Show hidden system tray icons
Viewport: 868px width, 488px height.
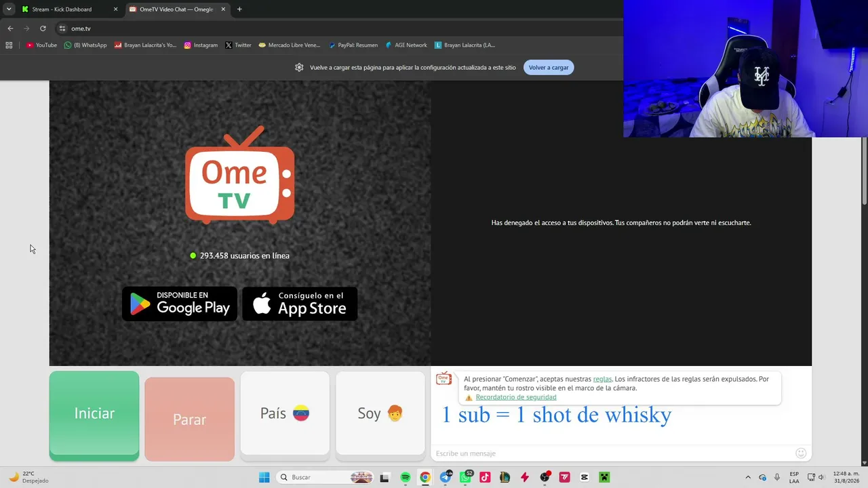tap(748, 477)
